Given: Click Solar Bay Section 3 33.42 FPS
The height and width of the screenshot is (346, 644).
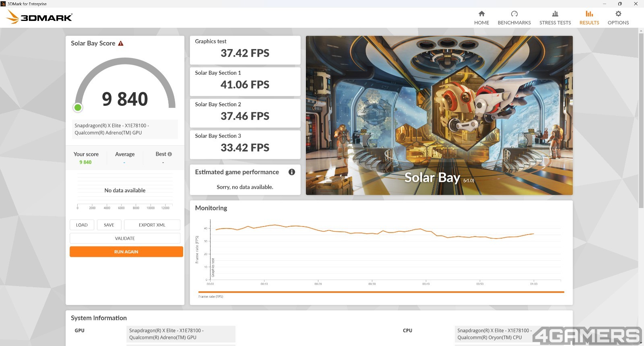Looking at the screenshot, I should point(245,148).
